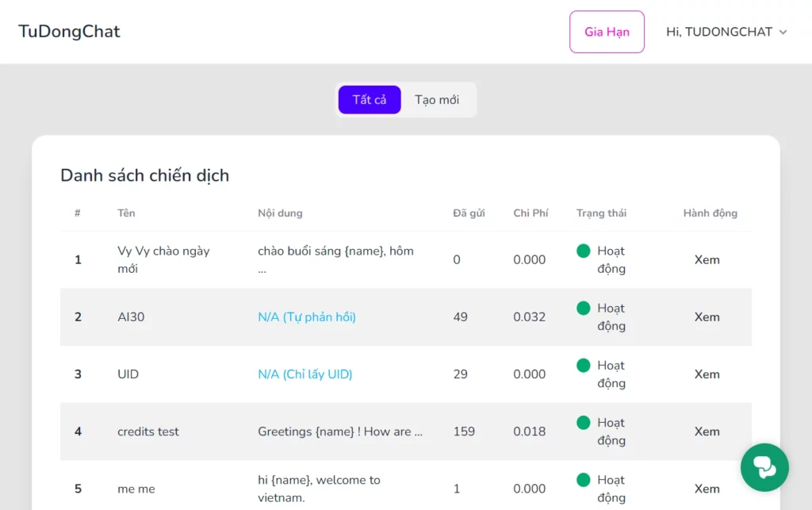The height and width of the screenshot is (510, 812).
Task: Click Xem for the credits test campaign
Action: [707, 431]
